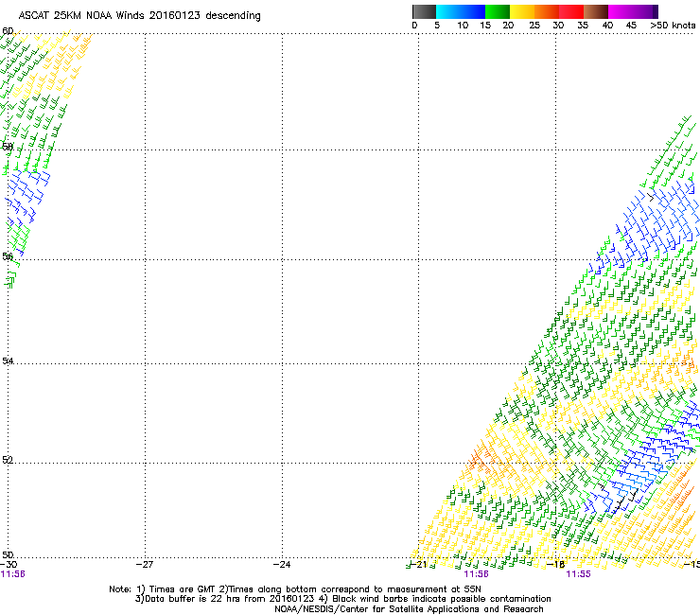Image resolution: width=700 pixels, height=615 pixels.
Task: Select the magenta 40-45 knots legend segment
Action: [621, 11]
